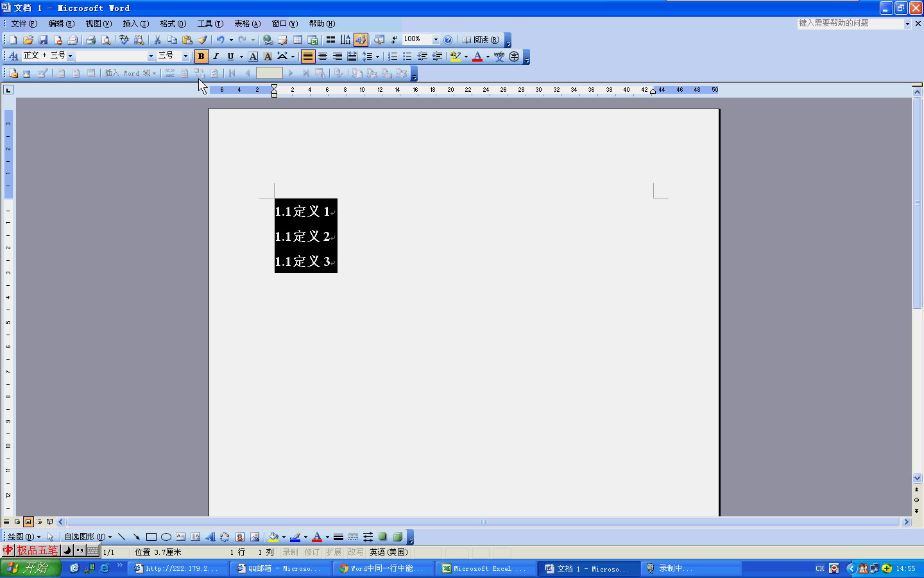Toggle bold formatting

point(201,57)
